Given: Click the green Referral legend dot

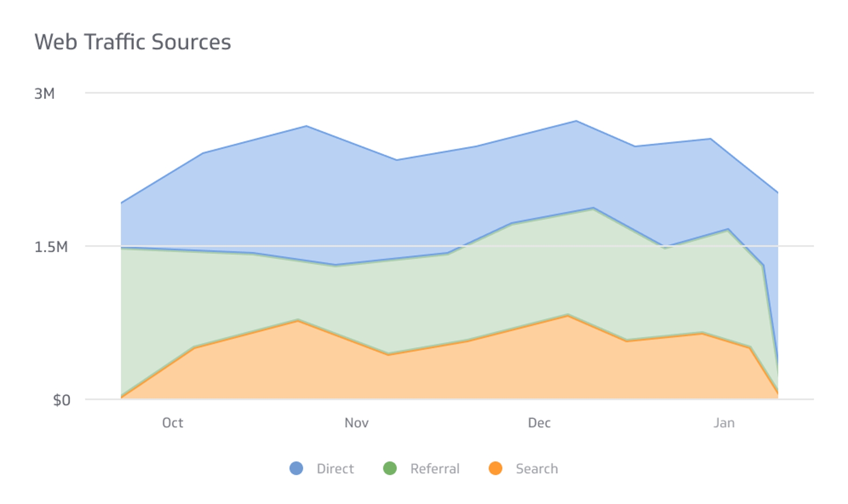Looking at the screenshot, I should (x=390, y=468).
